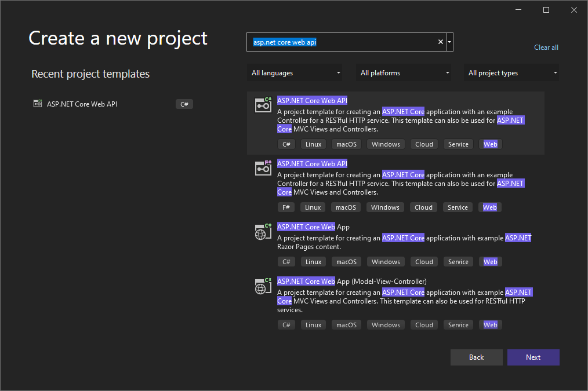
Task: Click the Clear all link
Action: pos(546,47)
